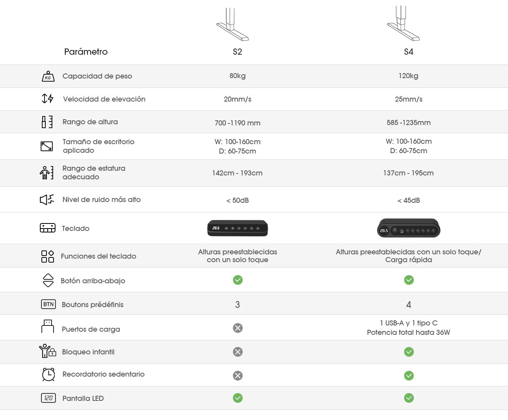
Task: Select the S2 column header label
Action: click(x=238, y=52)
